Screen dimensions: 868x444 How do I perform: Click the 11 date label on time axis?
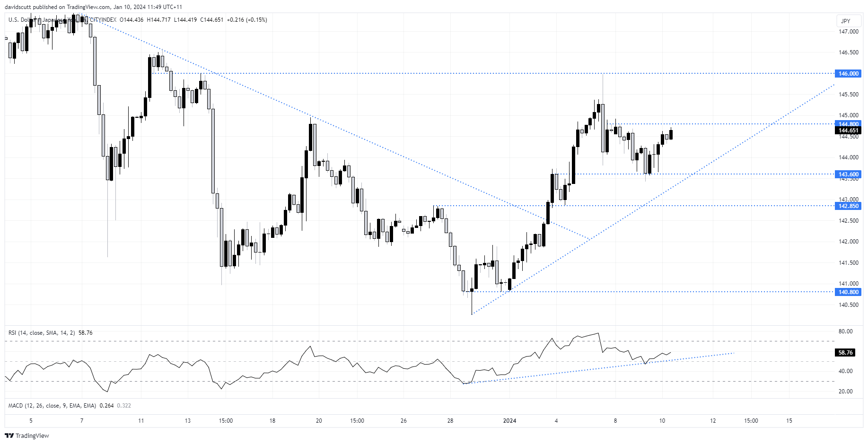[141, 421]
